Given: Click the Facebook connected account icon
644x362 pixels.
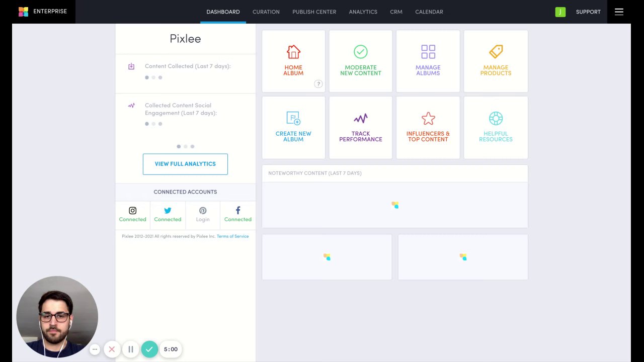Looking at the screenshot, I should (x=238, y=211).
